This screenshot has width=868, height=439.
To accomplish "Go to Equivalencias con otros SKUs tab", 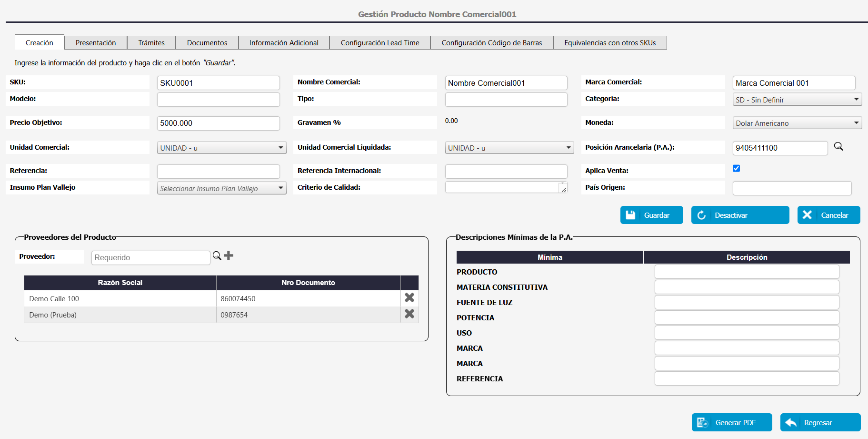I will click(x=610, y=43).
